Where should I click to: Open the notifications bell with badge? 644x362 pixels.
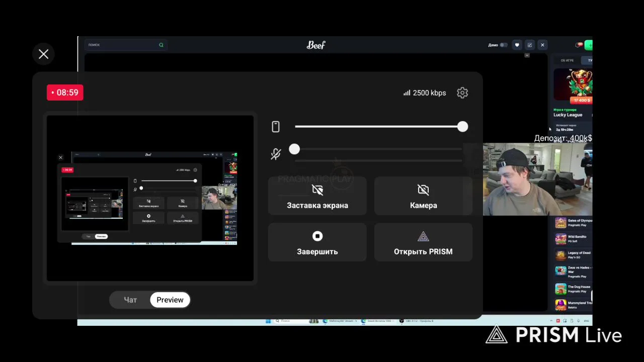pos(579,45)
